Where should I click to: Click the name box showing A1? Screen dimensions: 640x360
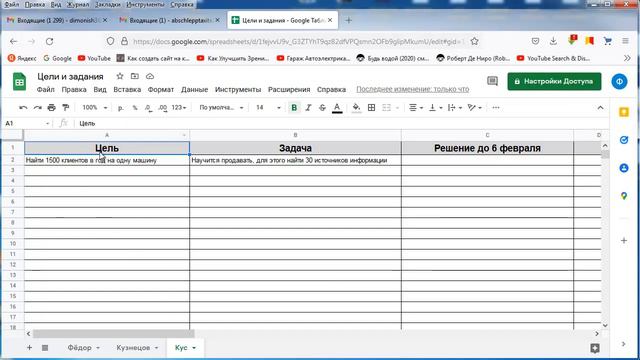point(27,123)
